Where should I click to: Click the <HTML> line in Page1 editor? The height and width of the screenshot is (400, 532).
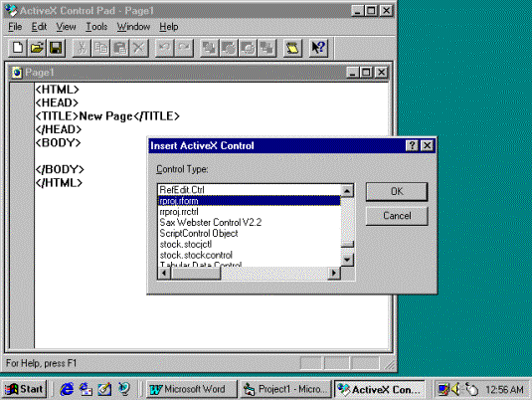pos(57,90)
